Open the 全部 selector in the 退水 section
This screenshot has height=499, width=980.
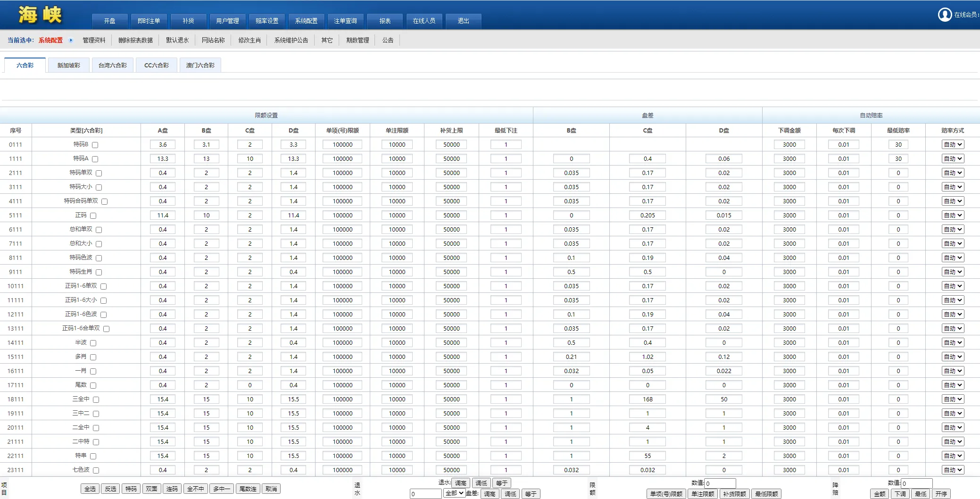pyautogui.click(x=454, y=493)
